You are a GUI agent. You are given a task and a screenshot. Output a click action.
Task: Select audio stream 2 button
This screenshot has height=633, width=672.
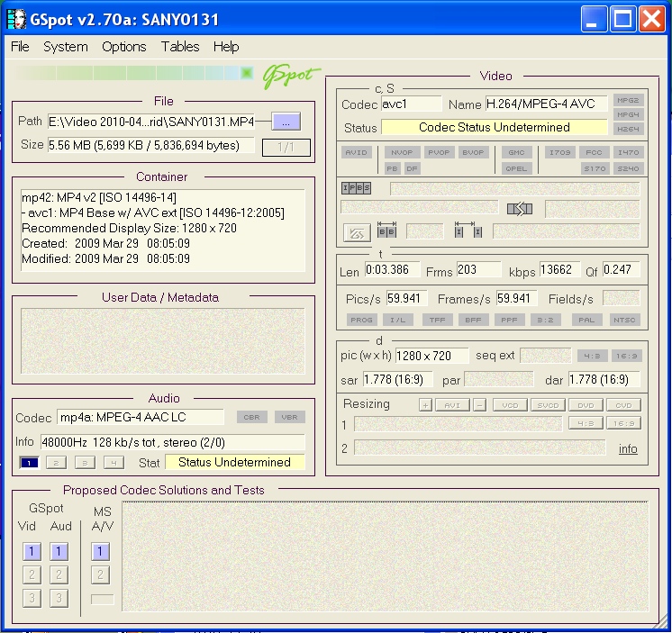tap(56, 463)
